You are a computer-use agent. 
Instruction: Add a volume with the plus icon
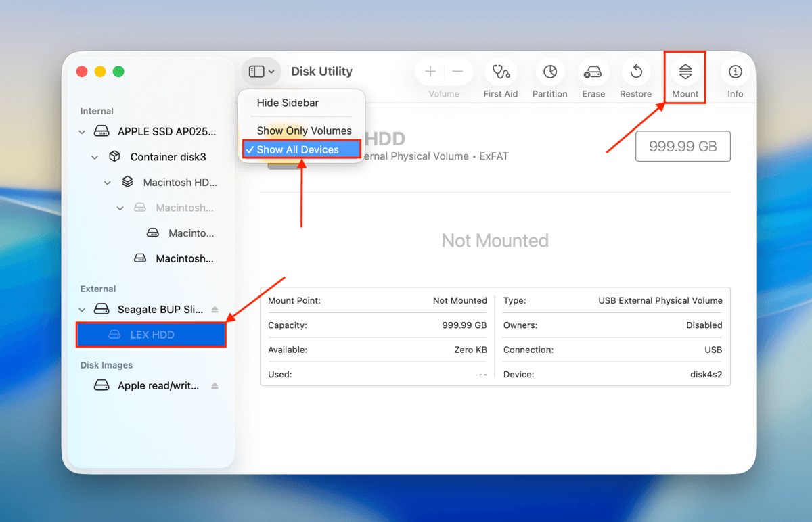(x=430, y=71)
